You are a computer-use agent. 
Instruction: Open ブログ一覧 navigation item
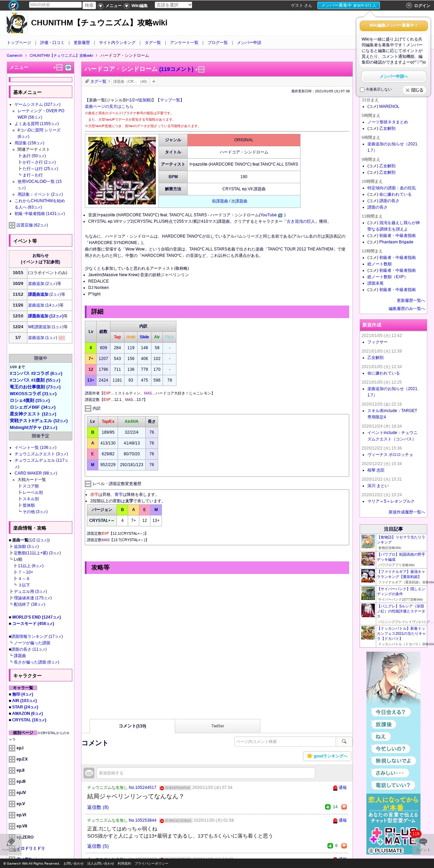click(218, 43)
